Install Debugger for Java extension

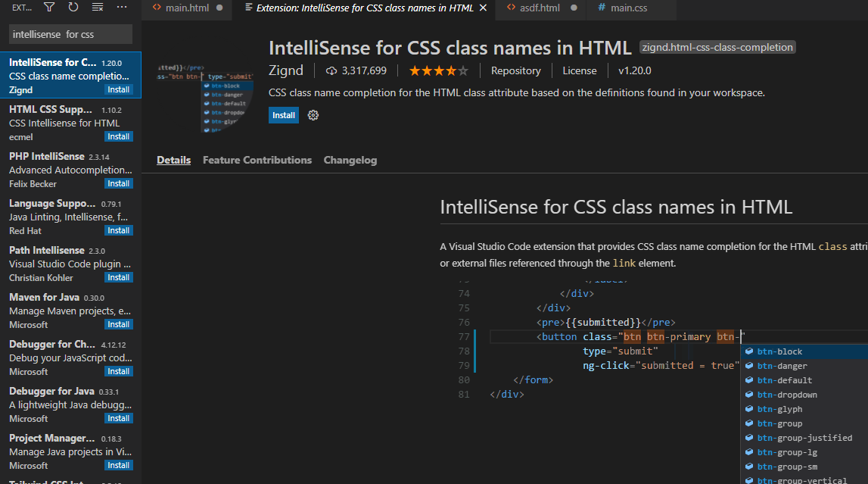119,419
